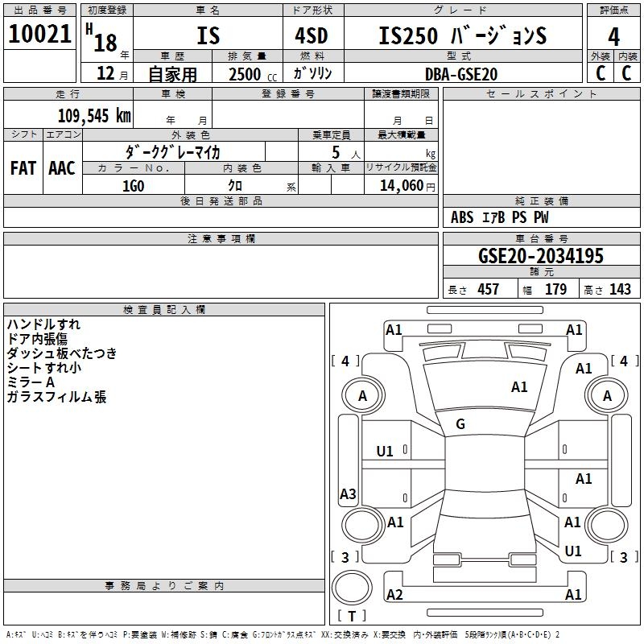
Task: Select the fuel type ガソリン
Action: coord(312,73)
